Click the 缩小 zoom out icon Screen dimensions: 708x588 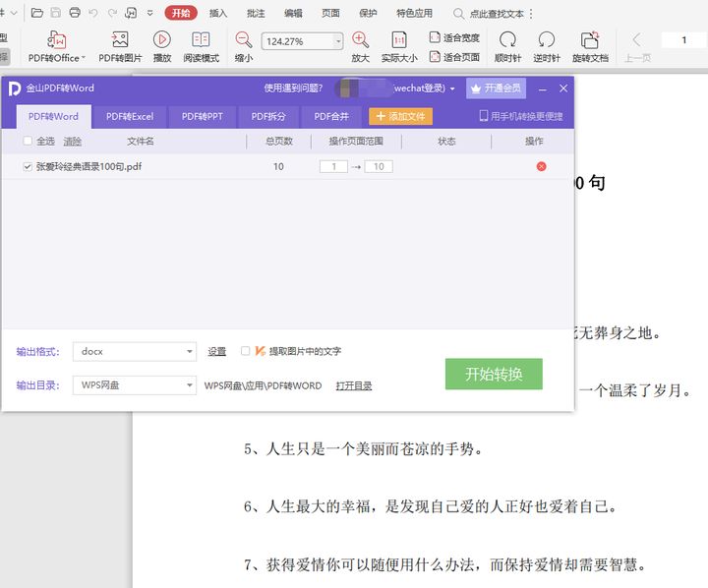click(x=244, y=39)
